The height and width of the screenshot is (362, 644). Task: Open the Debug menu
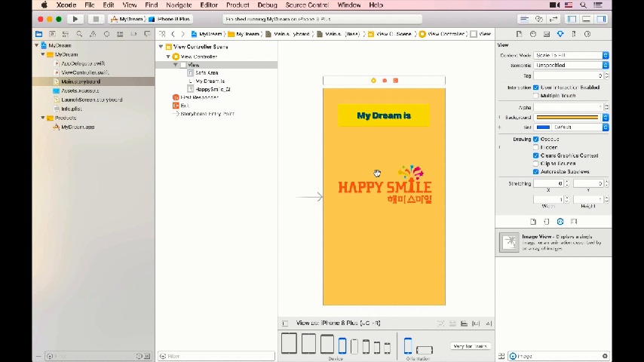(x=267, y=5)
